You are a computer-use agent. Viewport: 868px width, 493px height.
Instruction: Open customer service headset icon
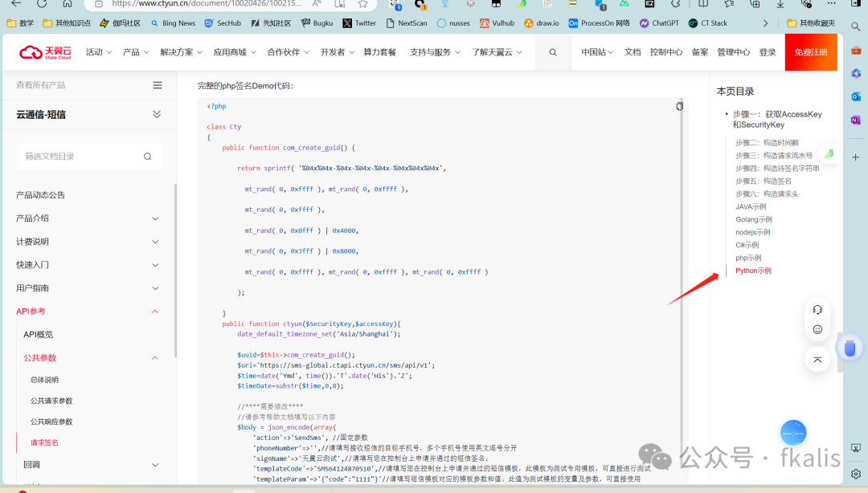point(817,309)
